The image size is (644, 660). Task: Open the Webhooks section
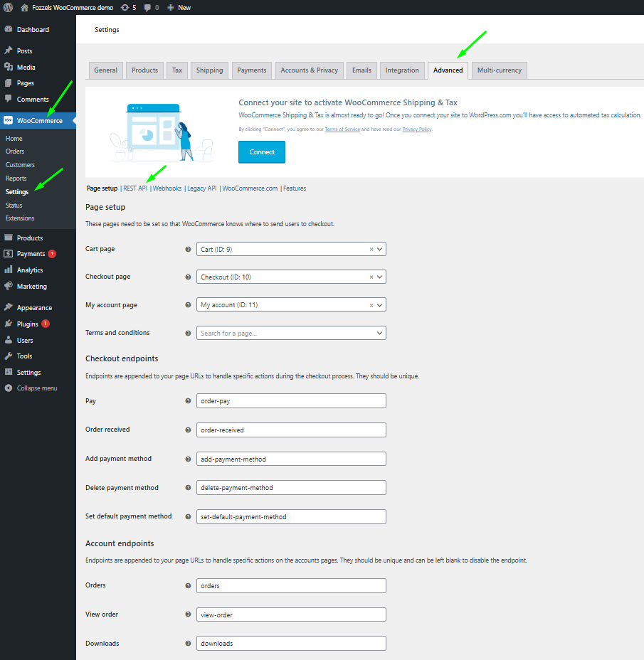coord(167,188)
